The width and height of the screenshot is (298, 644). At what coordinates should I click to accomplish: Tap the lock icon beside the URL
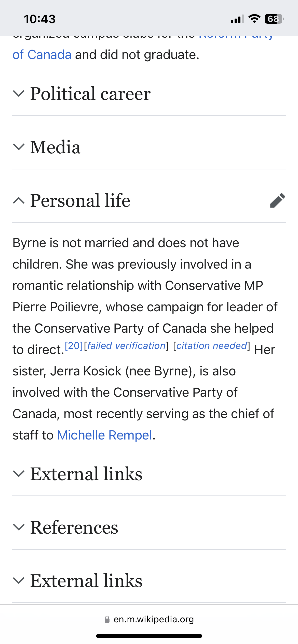coord(107,619)
